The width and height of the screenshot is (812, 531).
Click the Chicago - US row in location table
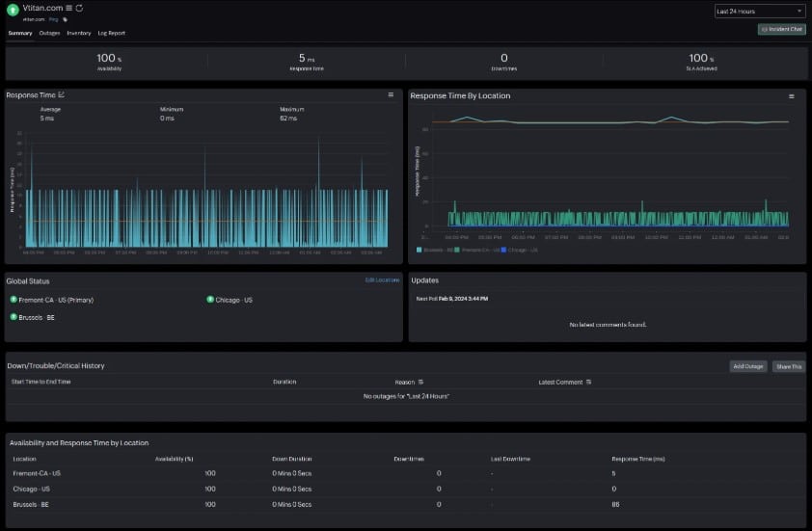click(x=406, y=490)
